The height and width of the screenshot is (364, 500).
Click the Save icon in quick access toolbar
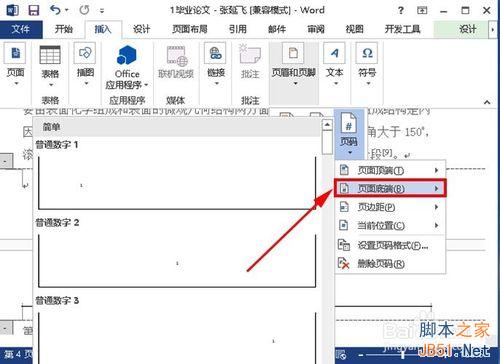click(x=34, y=10)
